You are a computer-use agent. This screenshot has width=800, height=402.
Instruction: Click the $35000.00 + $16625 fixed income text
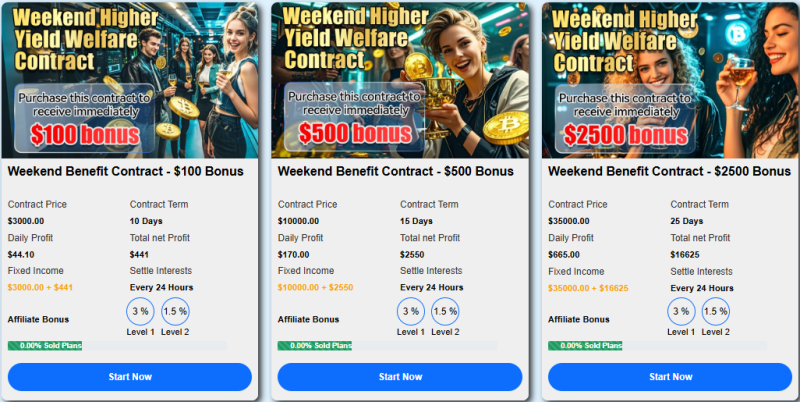tap(588, 288)
